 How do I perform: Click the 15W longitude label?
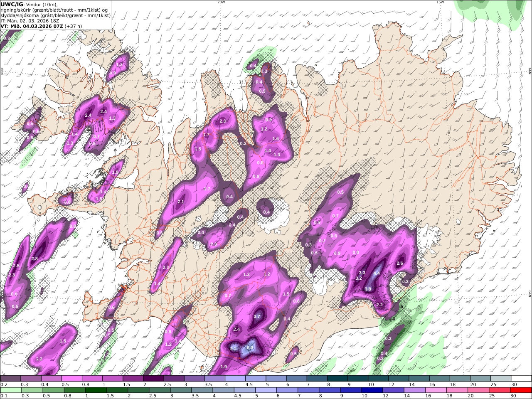[440, 2]
